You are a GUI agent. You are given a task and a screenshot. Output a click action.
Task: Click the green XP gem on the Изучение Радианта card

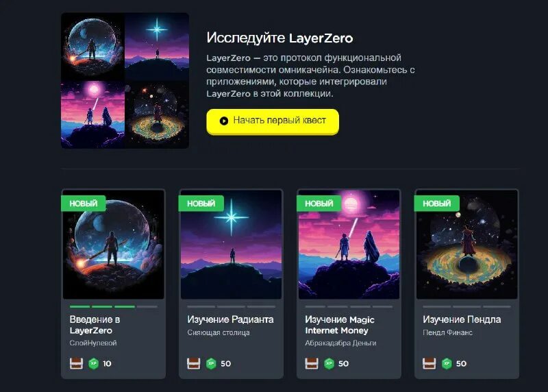tap(211, 363)
